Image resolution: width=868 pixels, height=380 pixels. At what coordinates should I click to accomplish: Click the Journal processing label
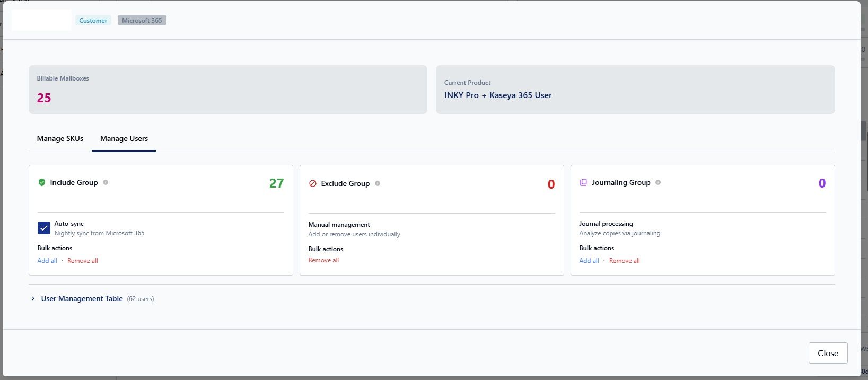coord(606,224)
